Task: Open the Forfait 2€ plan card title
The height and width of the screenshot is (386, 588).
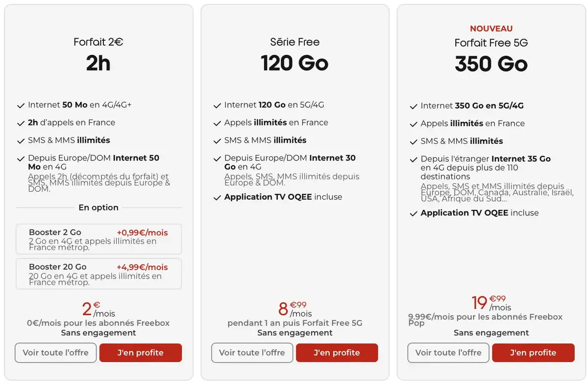Action: (x=98, y=42)
